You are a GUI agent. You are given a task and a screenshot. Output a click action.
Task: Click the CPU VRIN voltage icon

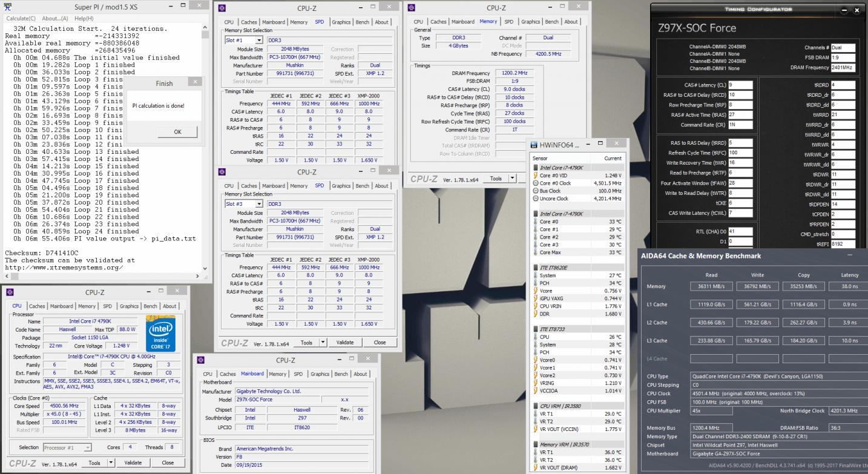(x=536, y=306)
